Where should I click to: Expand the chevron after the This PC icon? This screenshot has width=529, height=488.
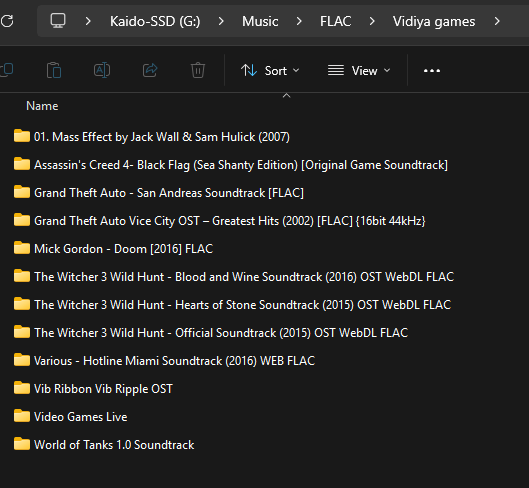[88, 21]
